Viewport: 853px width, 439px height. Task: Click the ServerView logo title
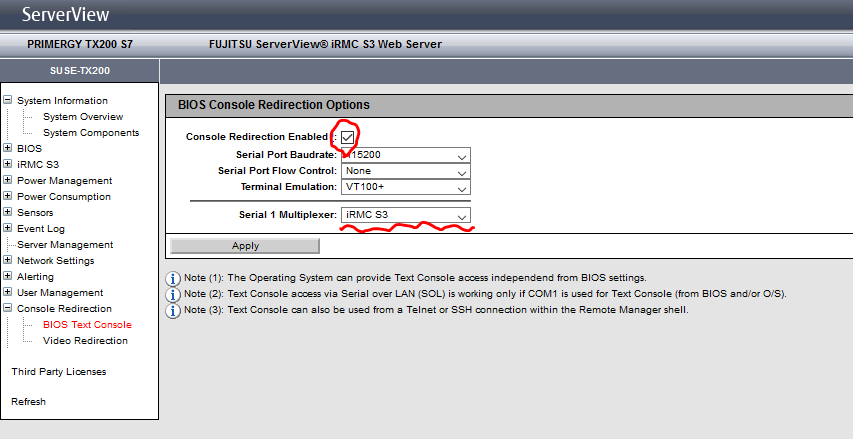(x=65, y=14)
